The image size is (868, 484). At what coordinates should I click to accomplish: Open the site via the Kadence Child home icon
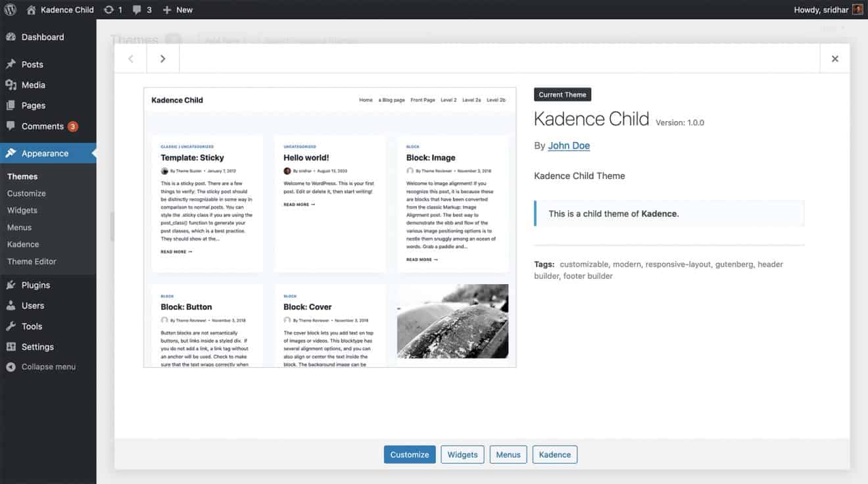pyautogui.click(x=30, y=9)
